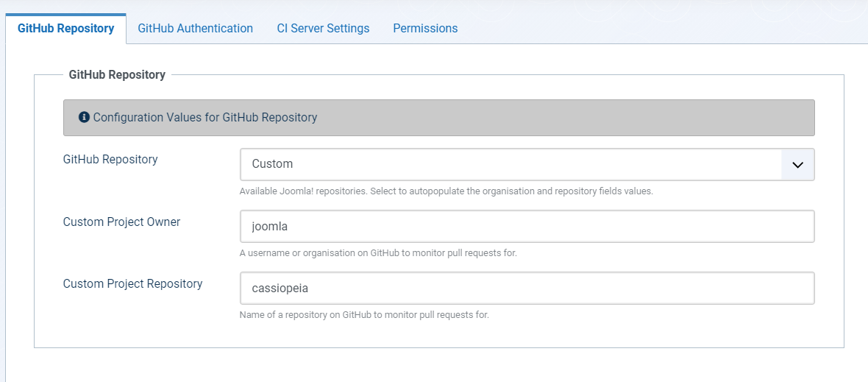Switch to the GitHub Authentication tab
868x382 pixels.
(195, 28)
